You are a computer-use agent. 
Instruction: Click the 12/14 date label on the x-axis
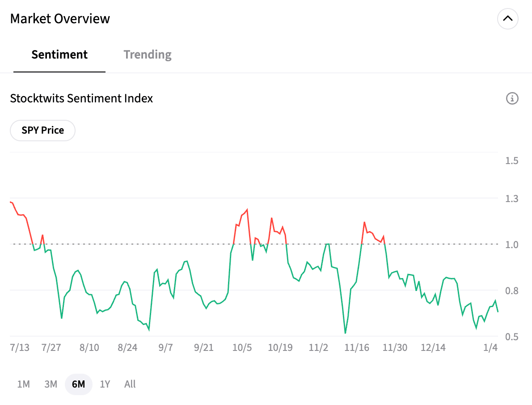[x=433, y=348]
